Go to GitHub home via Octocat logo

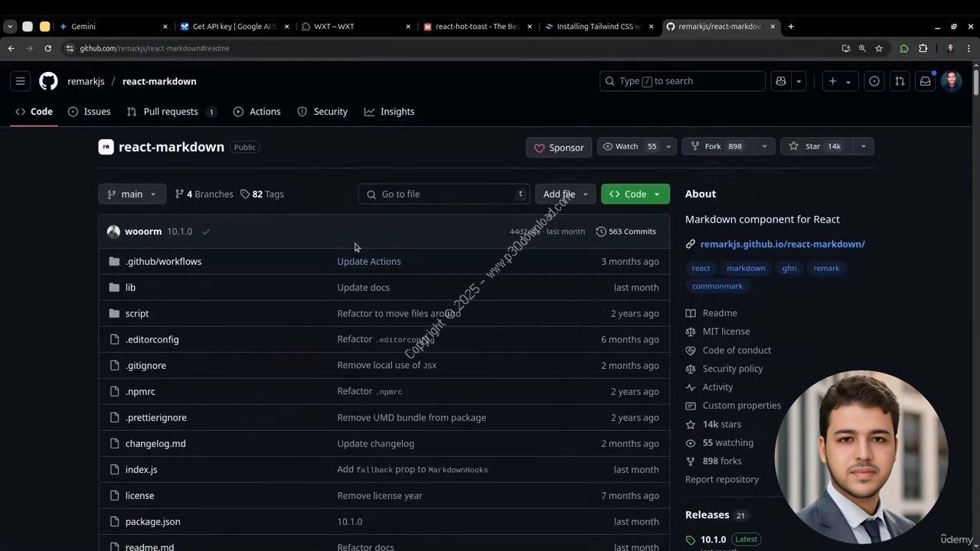48,81
